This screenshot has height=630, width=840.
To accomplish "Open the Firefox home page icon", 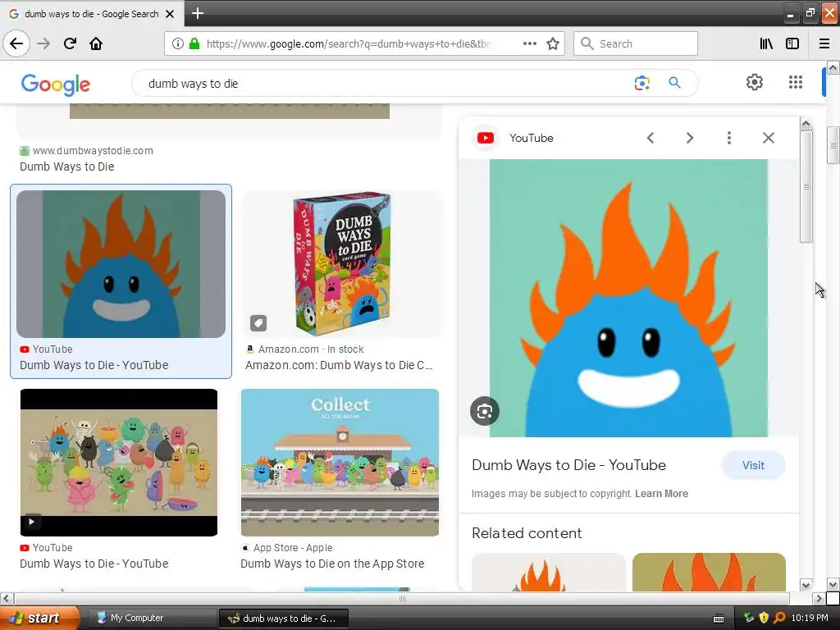I will click(96, 43).
